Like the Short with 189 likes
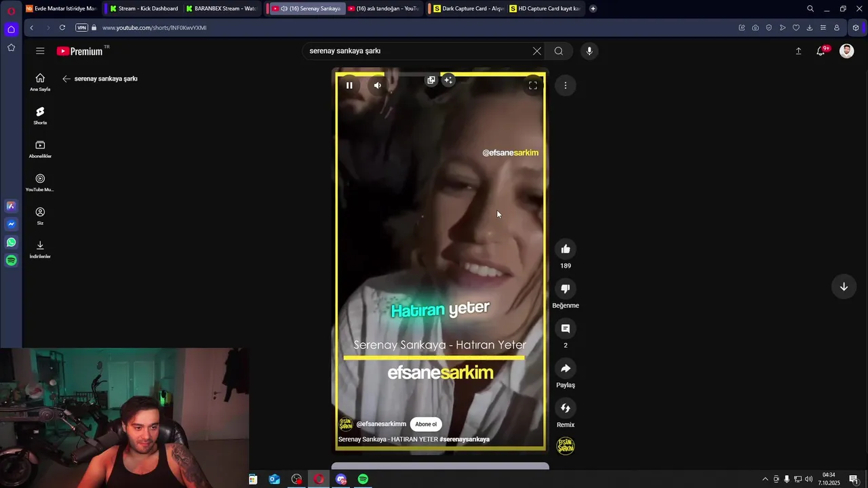The width and height of the screenshot is (868, 488). pyautogui.click(x=566, y=249)
